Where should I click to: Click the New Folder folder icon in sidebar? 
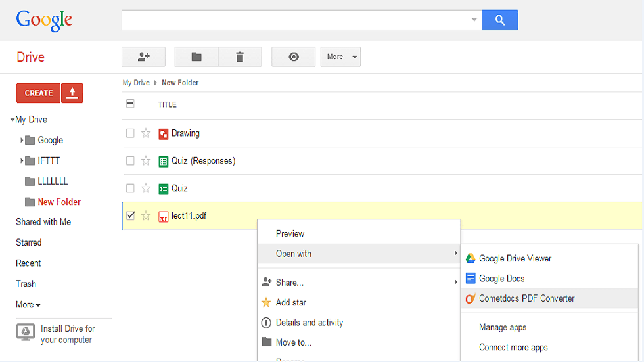tap(30, 202)
